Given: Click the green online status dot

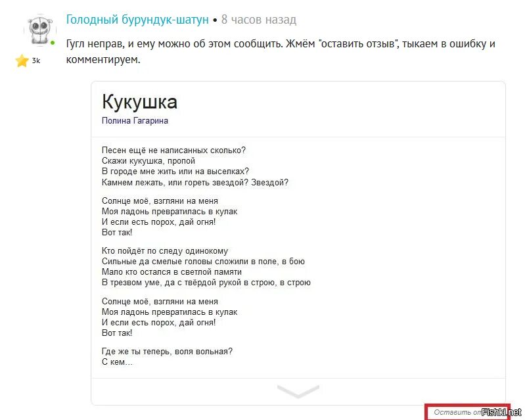Looking at the screenshot, I should [x=53, y=43].
